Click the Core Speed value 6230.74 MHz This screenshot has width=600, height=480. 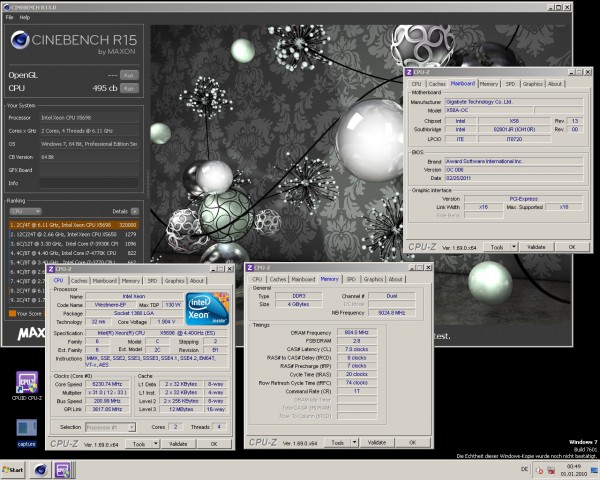click(x=107, y=384)
